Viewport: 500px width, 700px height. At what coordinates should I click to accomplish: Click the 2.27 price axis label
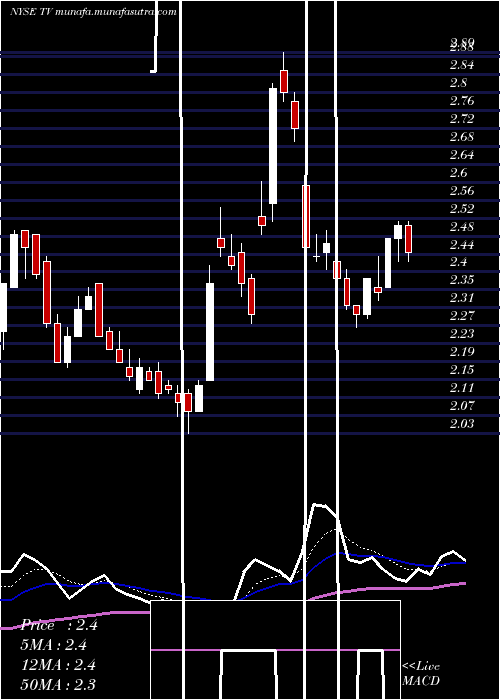[462, 316]
